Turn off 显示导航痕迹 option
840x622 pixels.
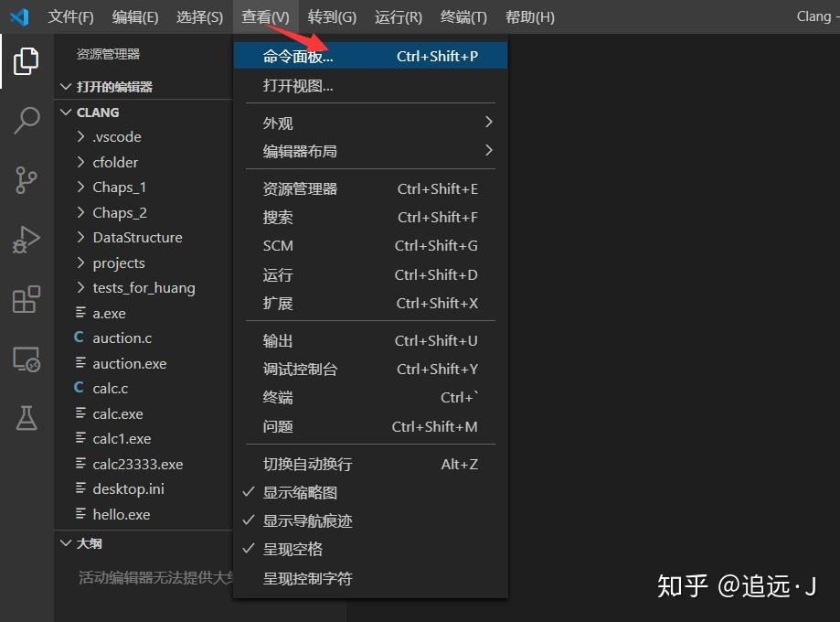pyautogui.click(x=307, y=520)
